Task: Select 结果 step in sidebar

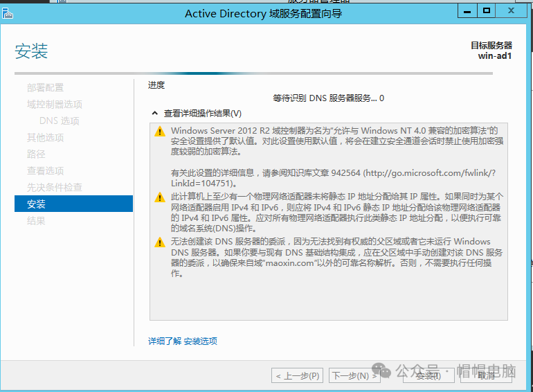Action: (x=36, y=221)
